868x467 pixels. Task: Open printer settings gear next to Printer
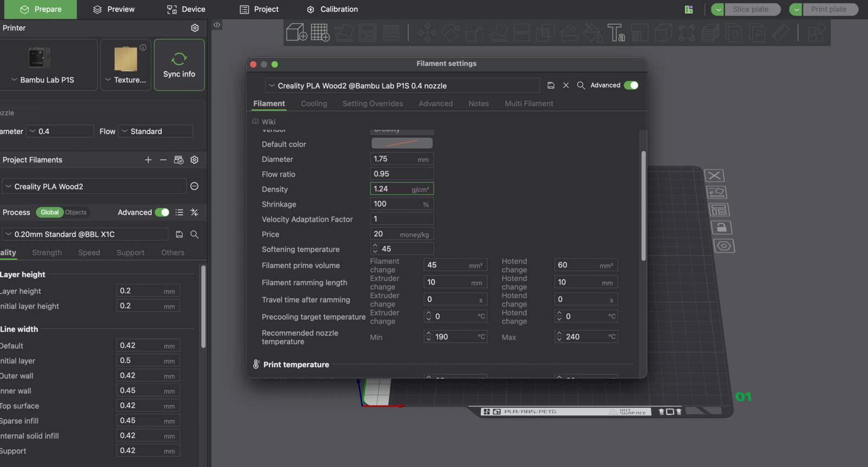pyautogui.click(x=195, y=28)
